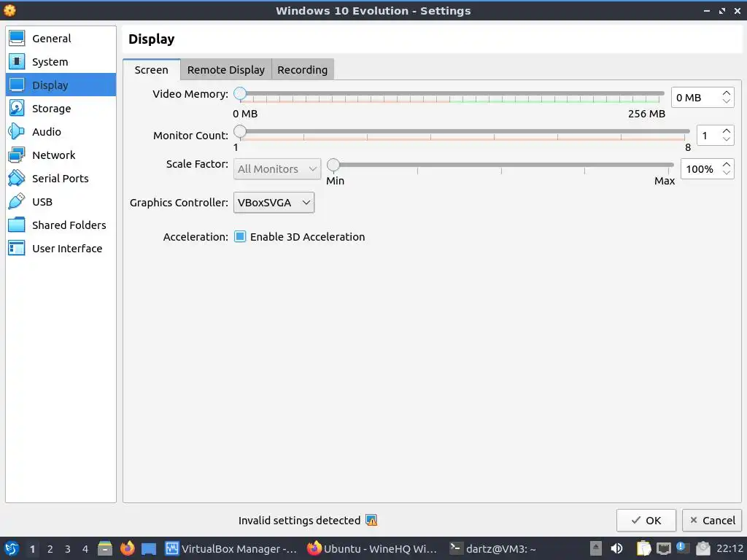Launch Firefox from the taskbar quick launch
This screenshot has height=560, width=747.
click(x=127, y=548)
